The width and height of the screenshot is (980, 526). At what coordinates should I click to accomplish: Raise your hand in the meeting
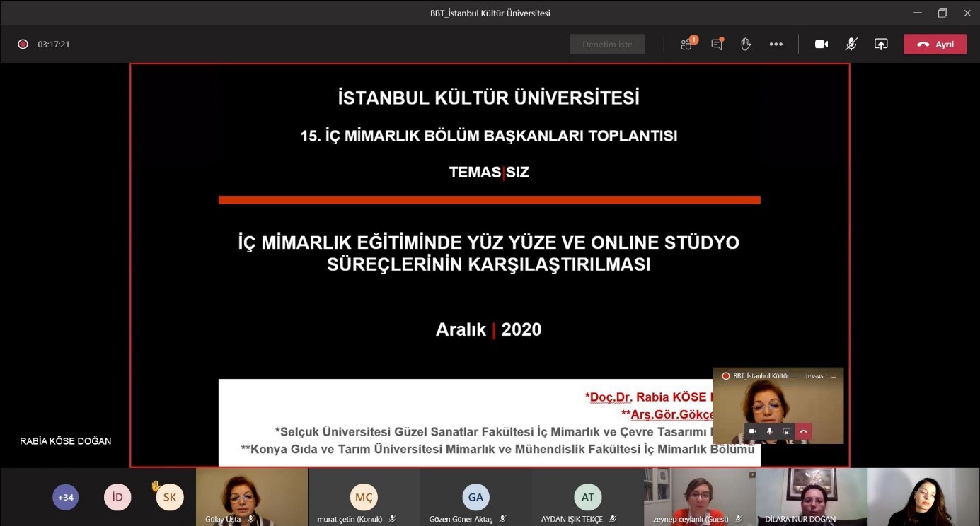coord(746,44)
